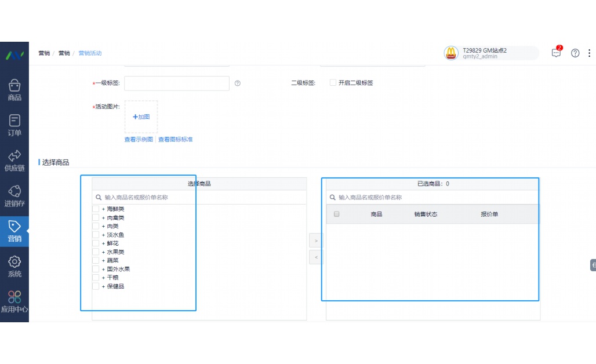
Task: Enable the 开启二级标签 checkbox
Action: [333, 82]
